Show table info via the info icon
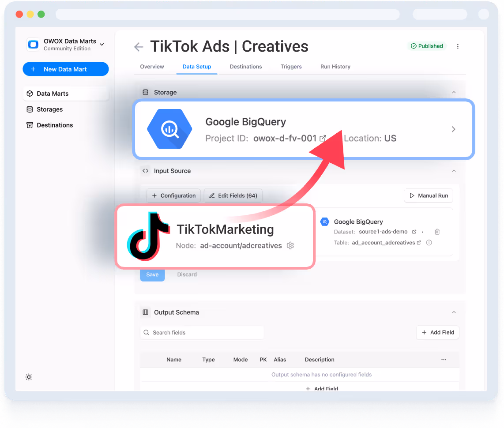 [429, 243]
